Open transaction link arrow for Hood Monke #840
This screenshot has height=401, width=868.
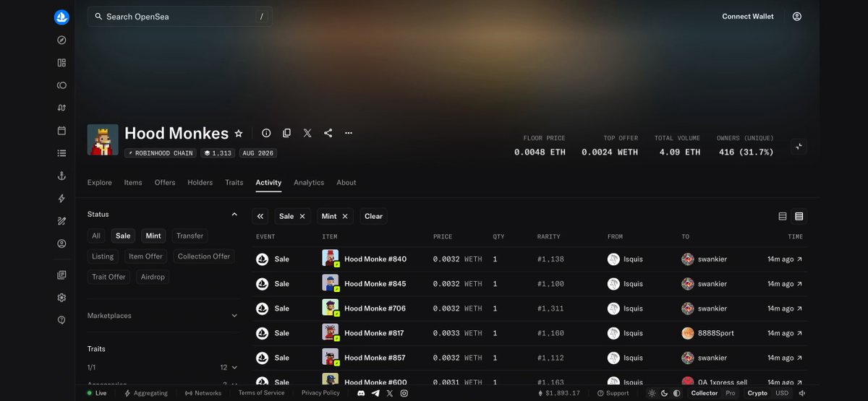799,259
